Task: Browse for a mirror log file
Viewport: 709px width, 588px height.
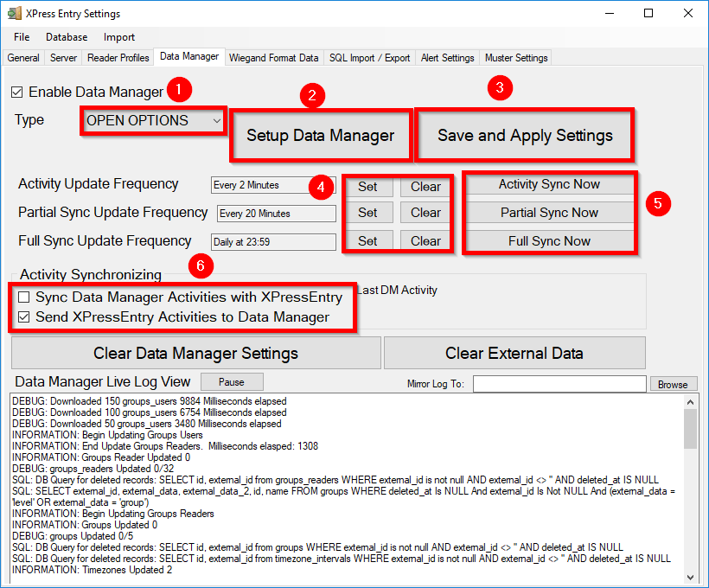Action: pyautogui.click(x=673, y=384)
